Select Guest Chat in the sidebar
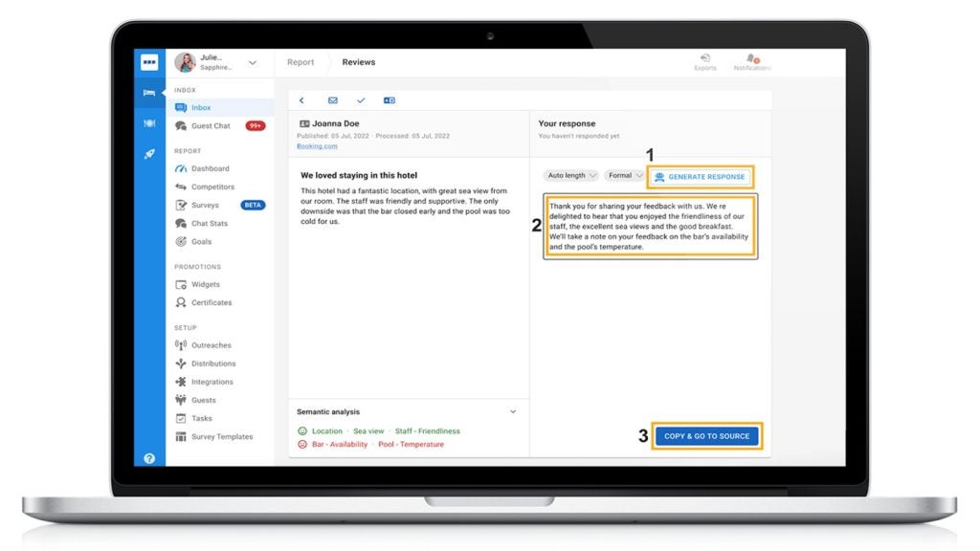 pos(210,126)
